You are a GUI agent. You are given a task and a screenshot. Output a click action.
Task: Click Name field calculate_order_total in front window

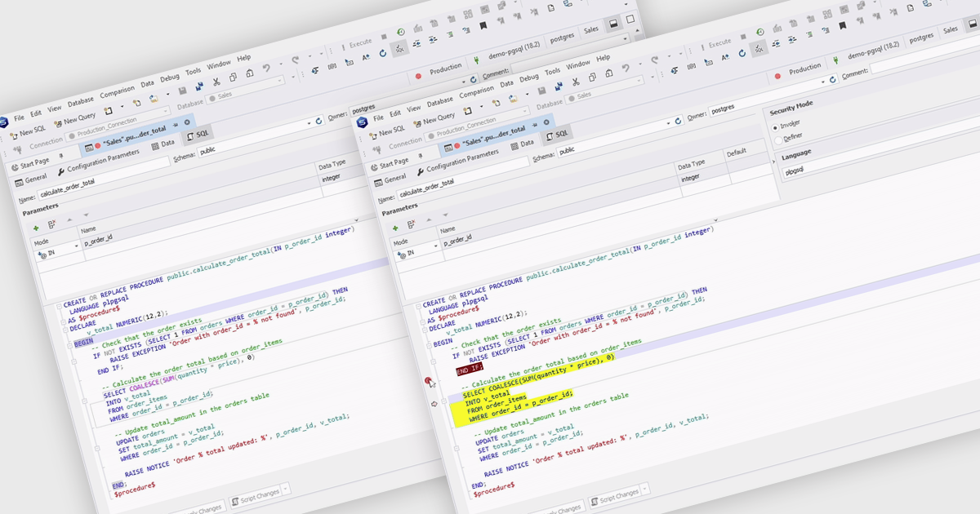(463, 179)
